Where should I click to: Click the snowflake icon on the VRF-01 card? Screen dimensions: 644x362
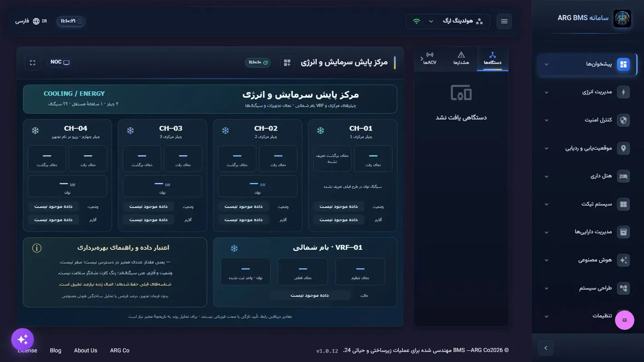234,249
